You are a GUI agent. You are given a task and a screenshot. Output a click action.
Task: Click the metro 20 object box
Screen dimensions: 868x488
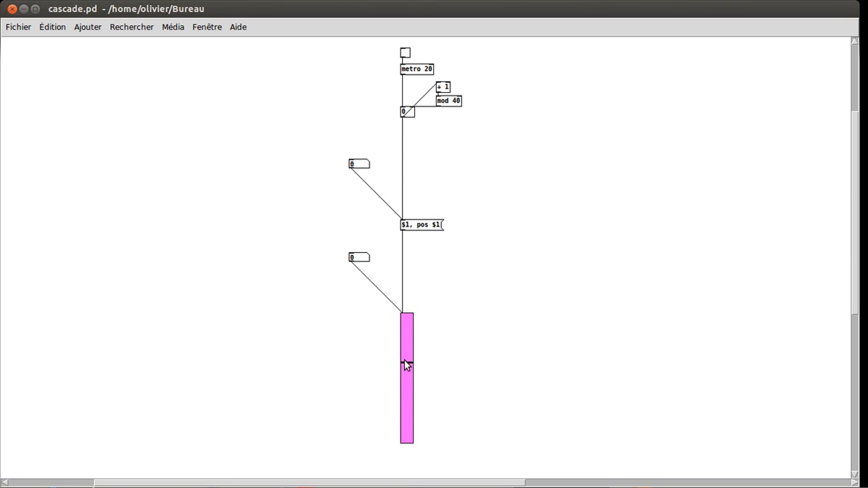coord(417,69)
